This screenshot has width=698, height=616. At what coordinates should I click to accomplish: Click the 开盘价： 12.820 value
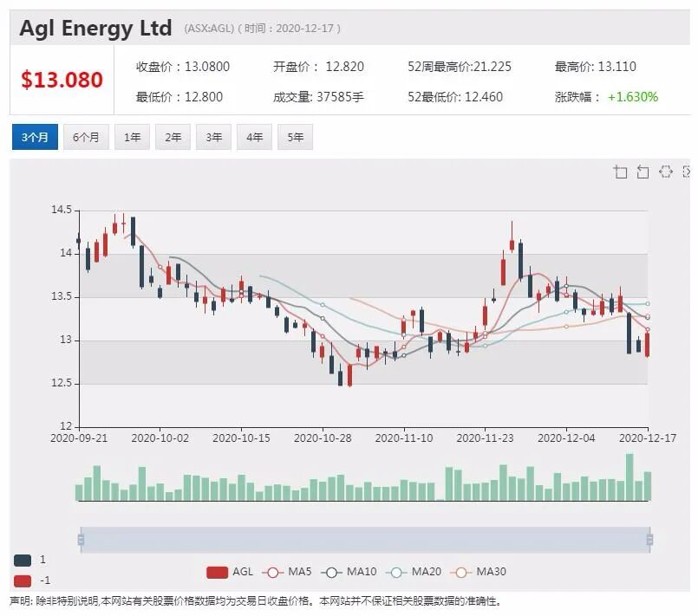[x=319, y=67]
